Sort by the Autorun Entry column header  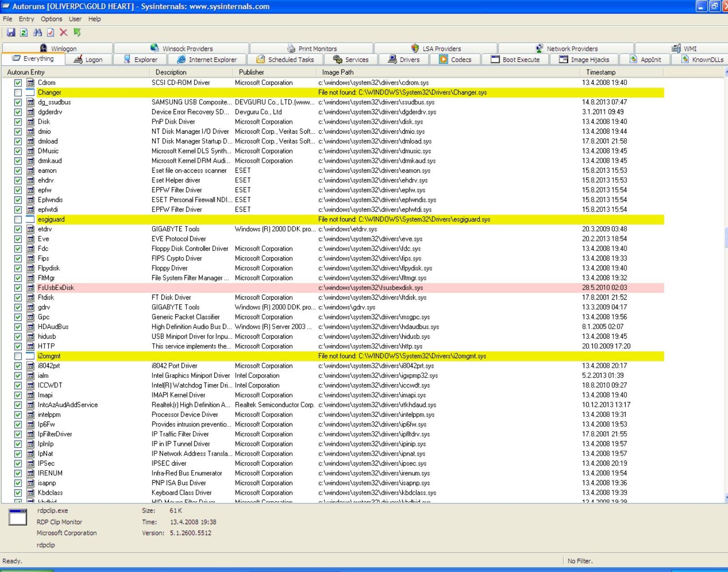[x=76, y=72]
